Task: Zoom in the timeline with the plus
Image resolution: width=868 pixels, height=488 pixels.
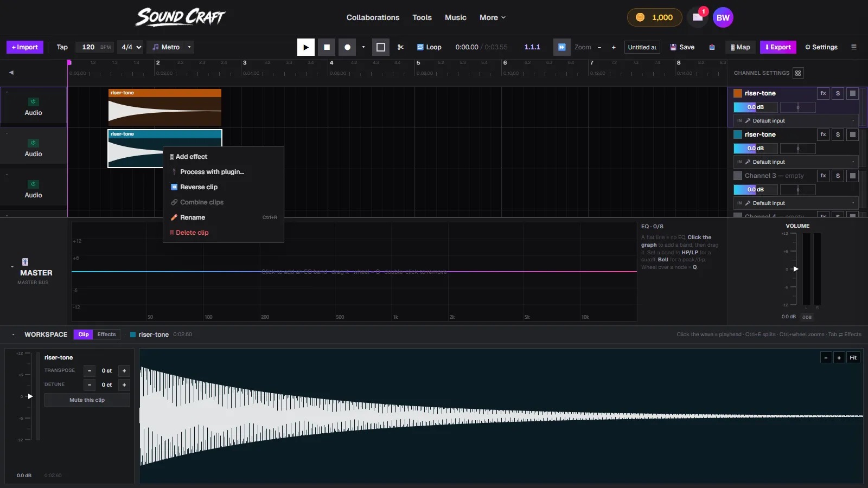Action: pos(614,47)
